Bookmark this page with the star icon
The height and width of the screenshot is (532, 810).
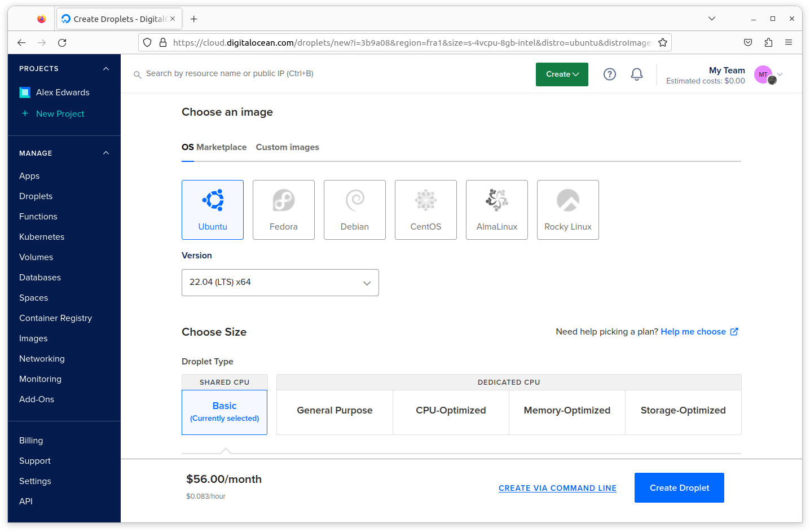coord(662,43)
